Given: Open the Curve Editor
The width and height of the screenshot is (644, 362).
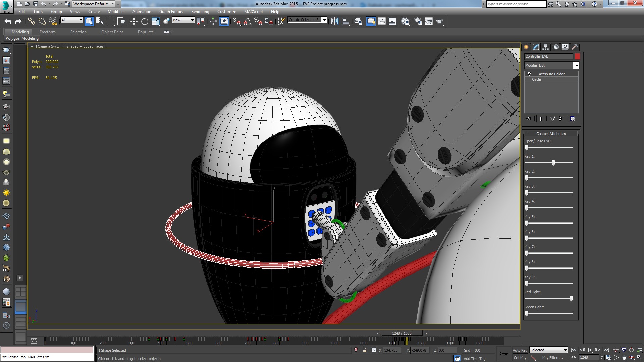Looking at the screenshot, I should [x=382, y=21].
